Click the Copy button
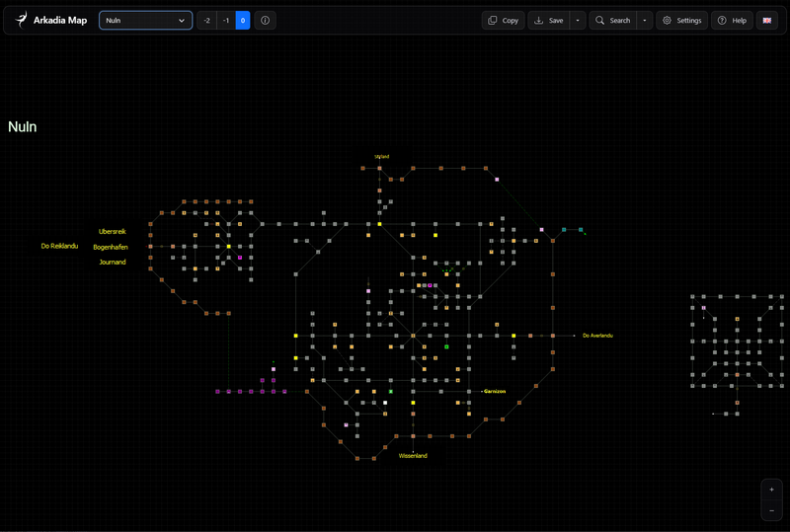The image size is (790, 532). (x=504, y=20)
